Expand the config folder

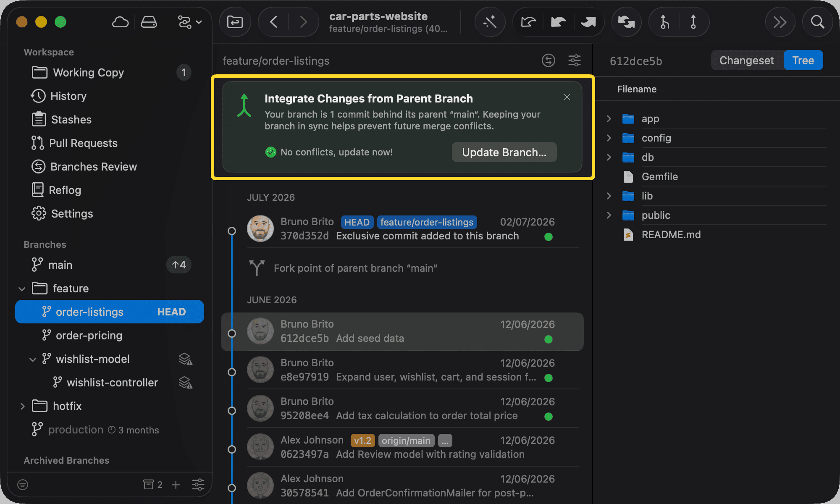point(609,138)
